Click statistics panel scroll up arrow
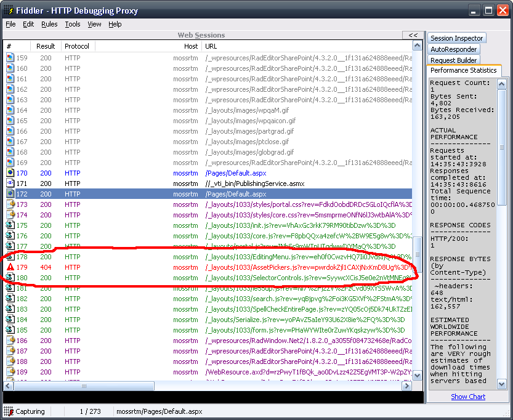 502,84
